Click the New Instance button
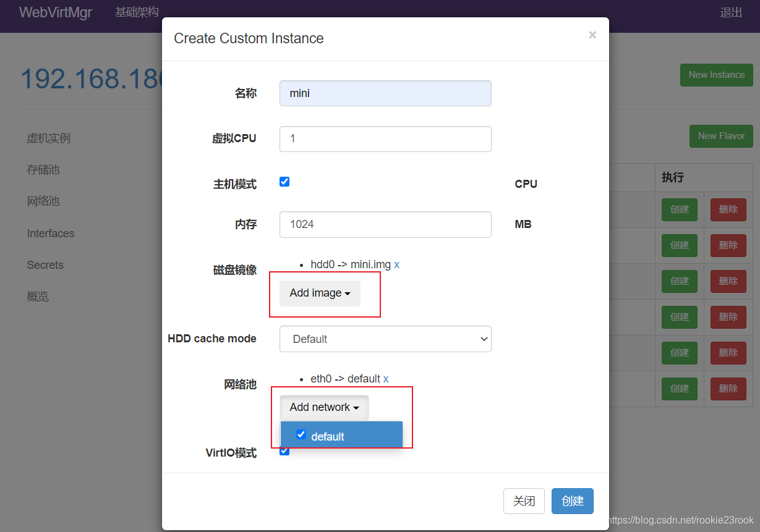 pyautogui.click(x=716, y=75)
